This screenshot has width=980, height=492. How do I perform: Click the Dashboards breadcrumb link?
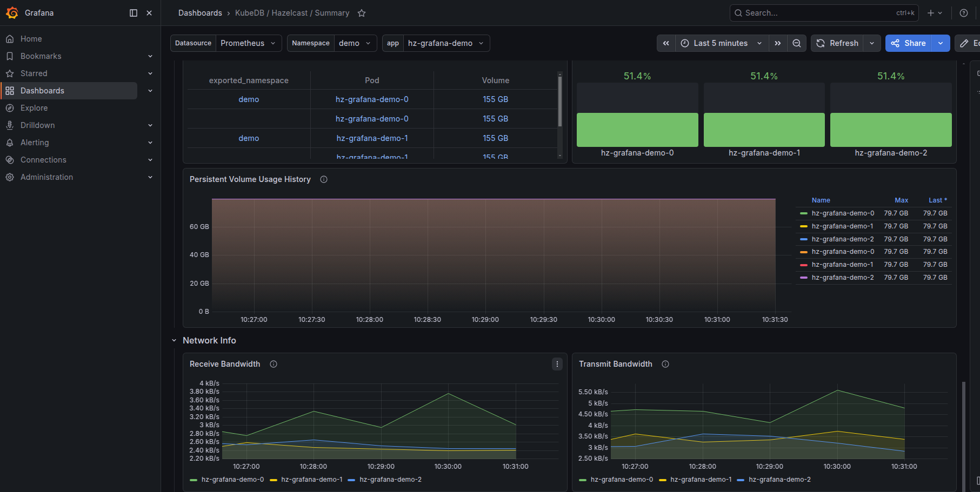coord(200,13)
